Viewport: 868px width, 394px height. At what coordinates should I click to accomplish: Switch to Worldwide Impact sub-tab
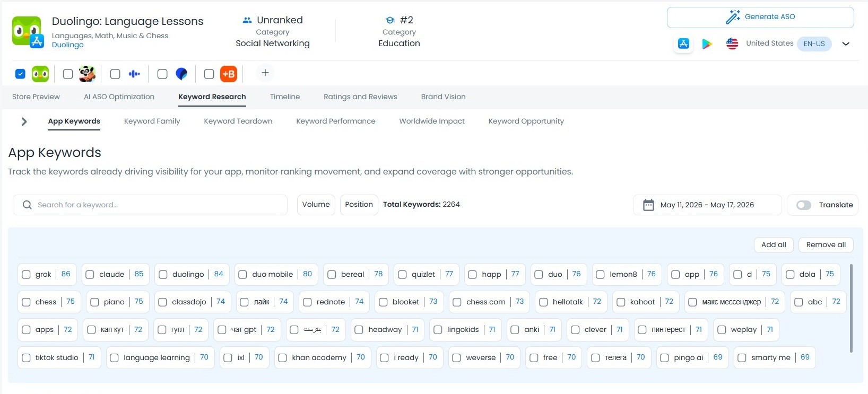(432, 121)
